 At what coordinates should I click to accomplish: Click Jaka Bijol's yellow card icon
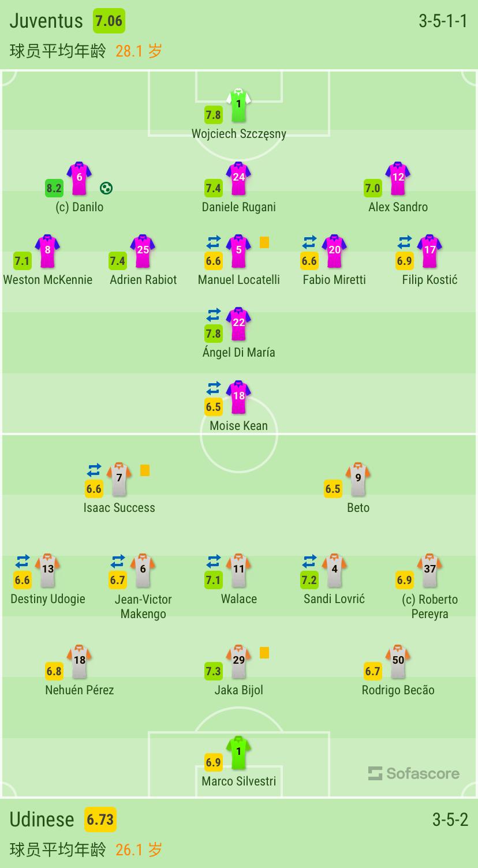tap(264, 653)
